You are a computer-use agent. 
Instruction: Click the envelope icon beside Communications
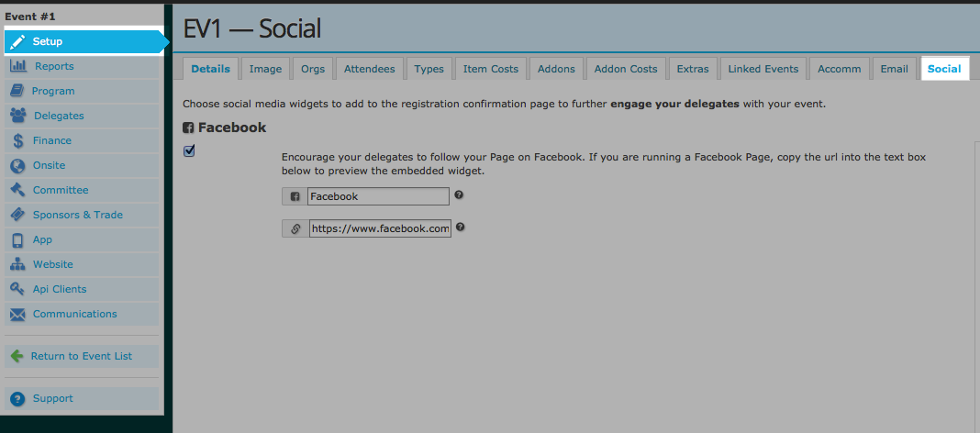(x=18, y=315)
